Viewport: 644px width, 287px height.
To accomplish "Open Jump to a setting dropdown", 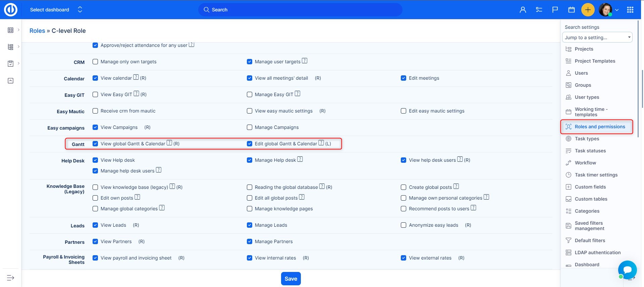I will pos(597,38).
